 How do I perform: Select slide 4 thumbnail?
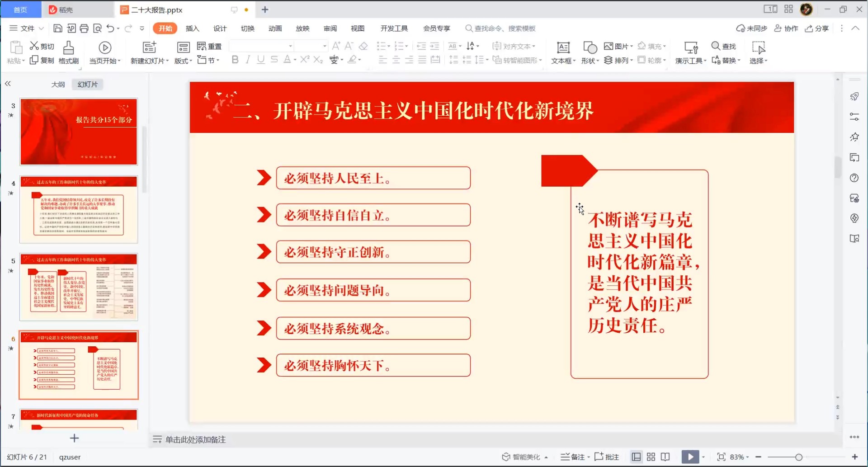pyautogui.click(x=78, y=210)
